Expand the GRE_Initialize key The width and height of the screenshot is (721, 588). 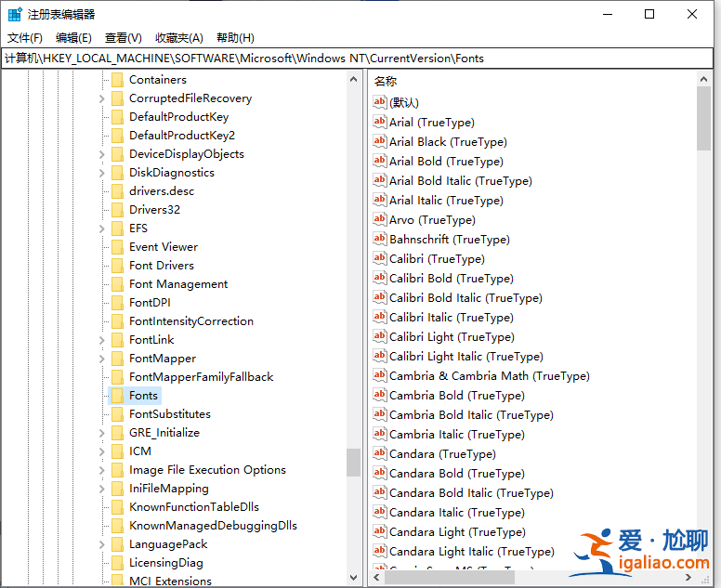tap(101, 433)
